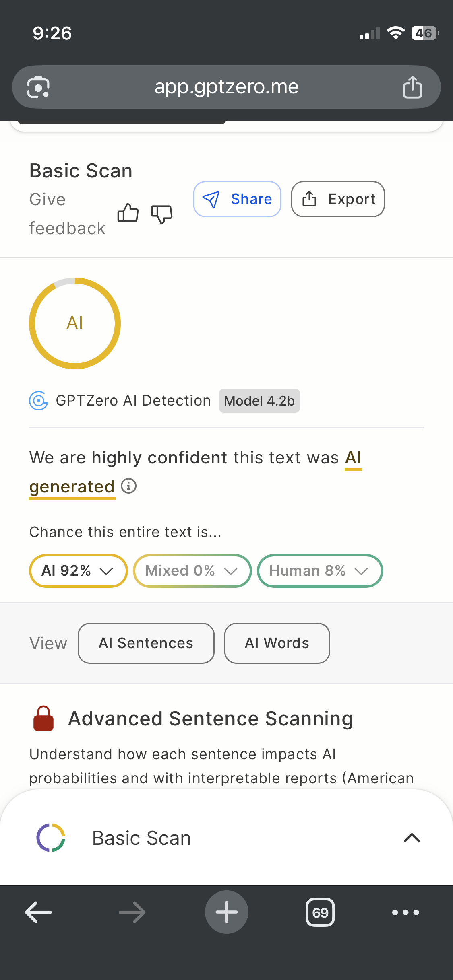Switch view to AI Words
453x980 pixels.
(x=277, y=643)
